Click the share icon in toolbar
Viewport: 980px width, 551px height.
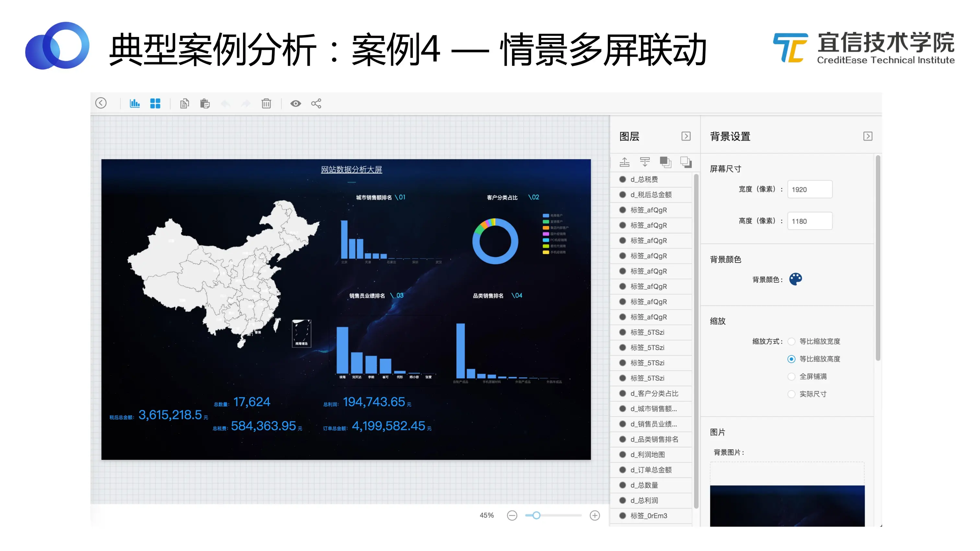(316, 103)
